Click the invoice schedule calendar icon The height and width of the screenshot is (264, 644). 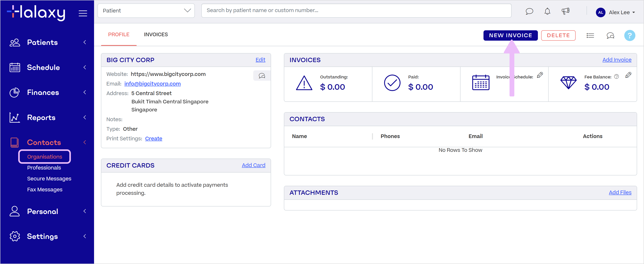point(480,83)
